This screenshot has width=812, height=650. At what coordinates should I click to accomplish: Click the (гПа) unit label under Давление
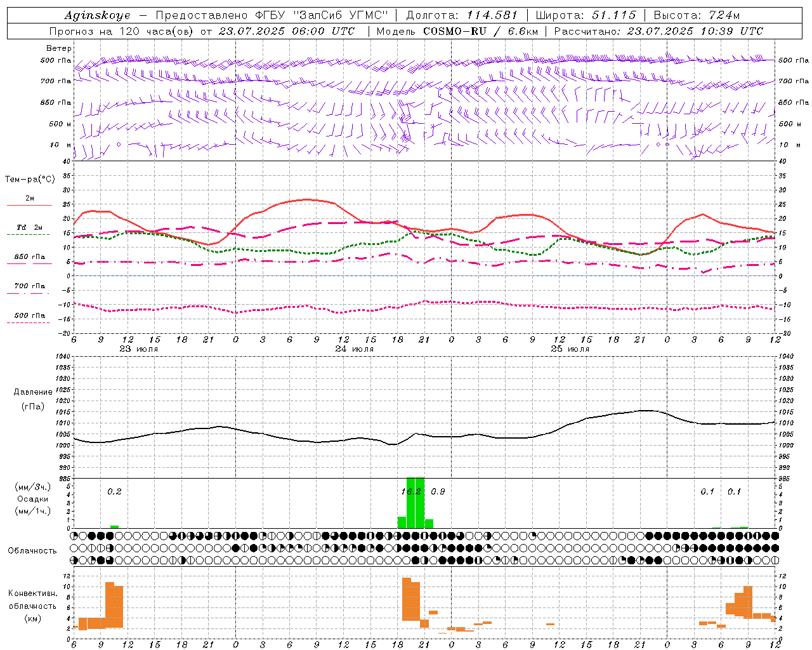(x=33, y=407)
